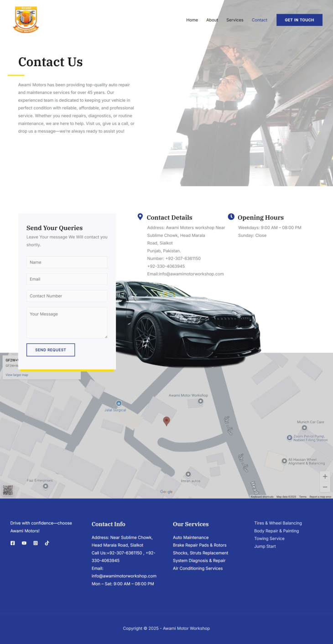
Task: Click the GET IN TOUCH button
Action: pos(299,20)
